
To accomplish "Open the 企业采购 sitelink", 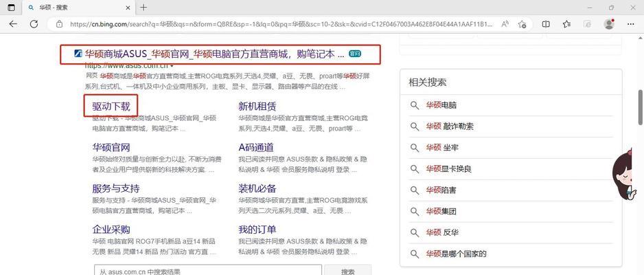I will click(x=111, y=229).
